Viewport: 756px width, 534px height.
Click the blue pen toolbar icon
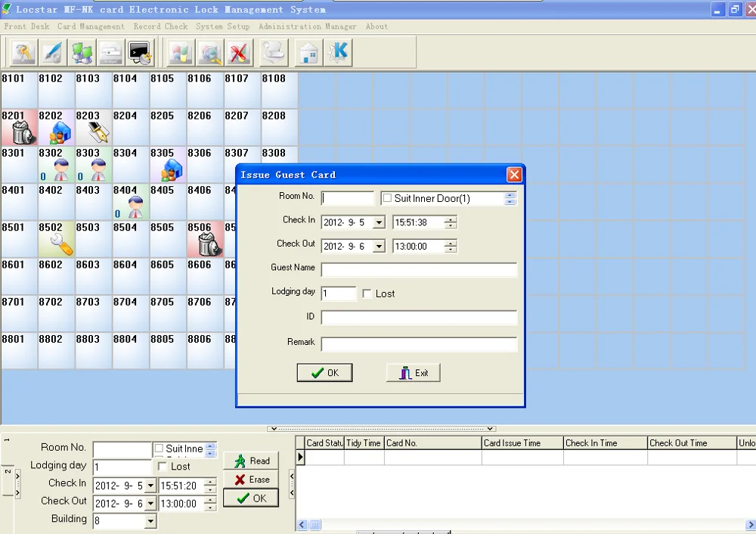(x=53, y=53)
